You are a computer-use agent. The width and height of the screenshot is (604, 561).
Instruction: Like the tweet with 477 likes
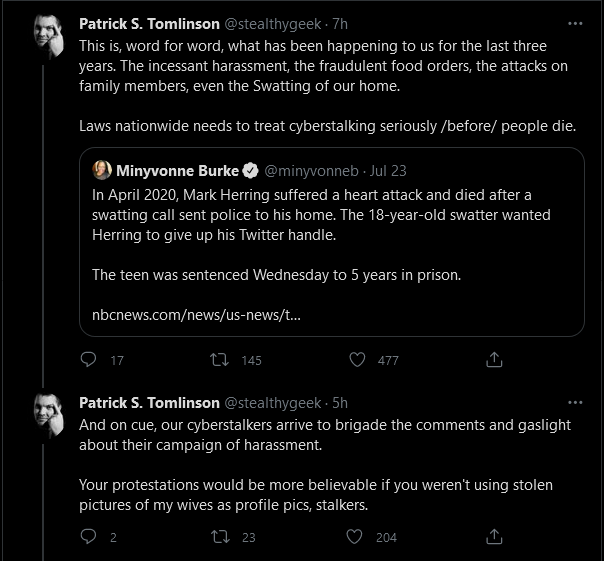click(357, 360)
